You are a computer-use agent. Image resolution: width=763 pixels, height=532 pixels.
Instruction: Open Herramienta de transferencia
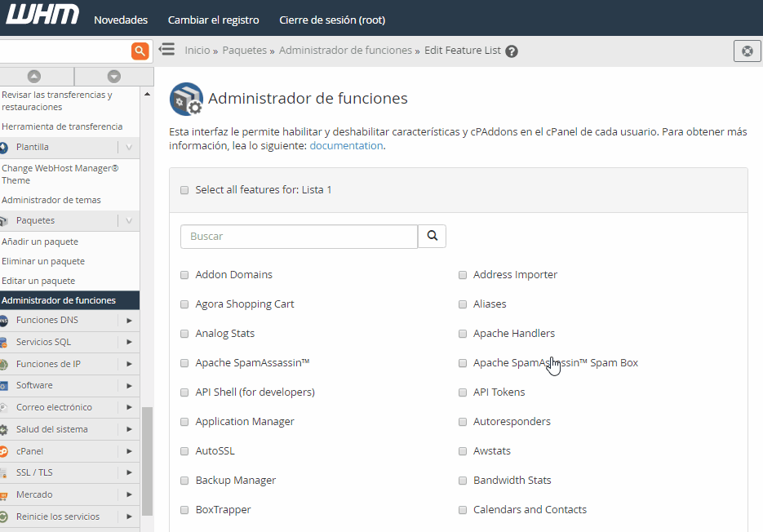click(x=62, y=126)
